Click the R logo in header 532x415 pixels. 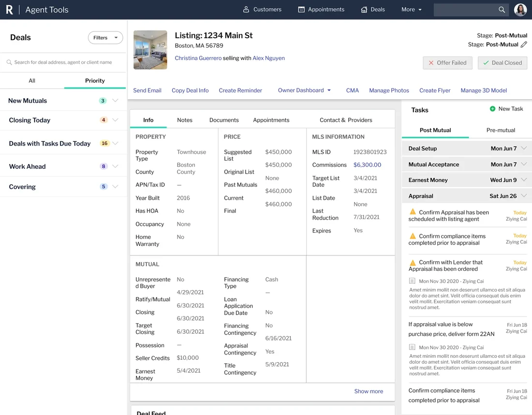pos(10,10)
